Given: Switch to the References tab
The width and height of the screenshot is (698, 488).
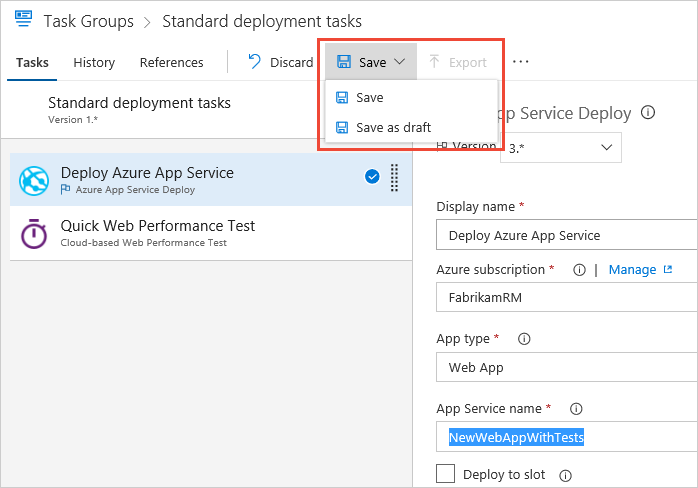Looking at the screenshot, I should [x=171, y=62].
